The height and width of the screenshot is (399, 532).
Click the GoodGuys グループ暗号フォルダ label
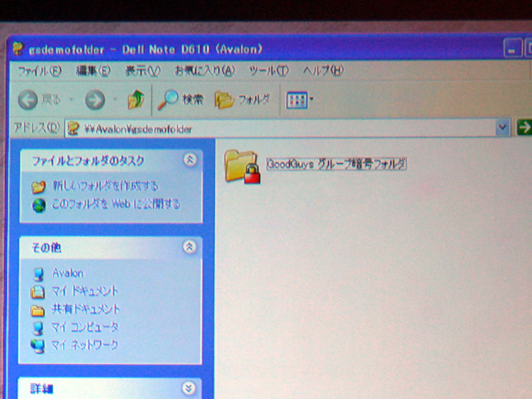point(336,164)
